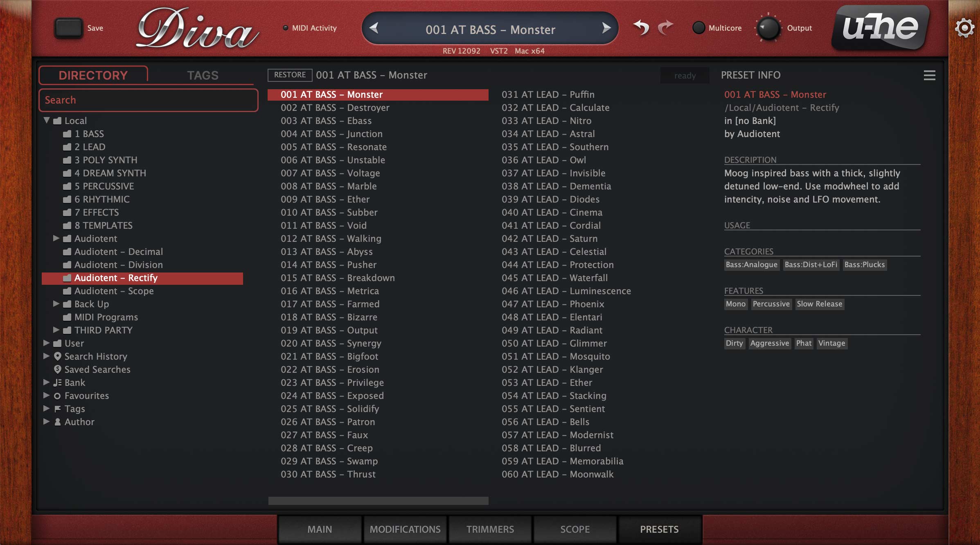Toggle the Multicore button
The image size is (980, 545).
point(698,28)
